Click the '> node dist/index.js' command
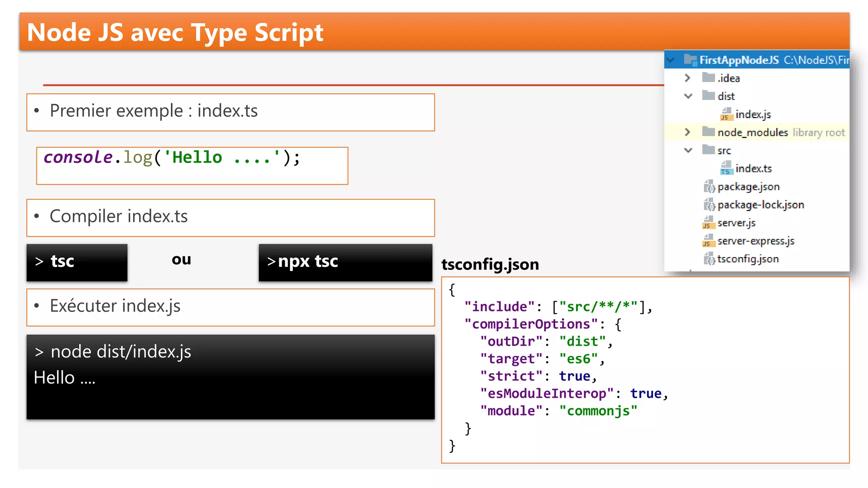The width and height of the screenshot is (868, 488). [113, 352]
